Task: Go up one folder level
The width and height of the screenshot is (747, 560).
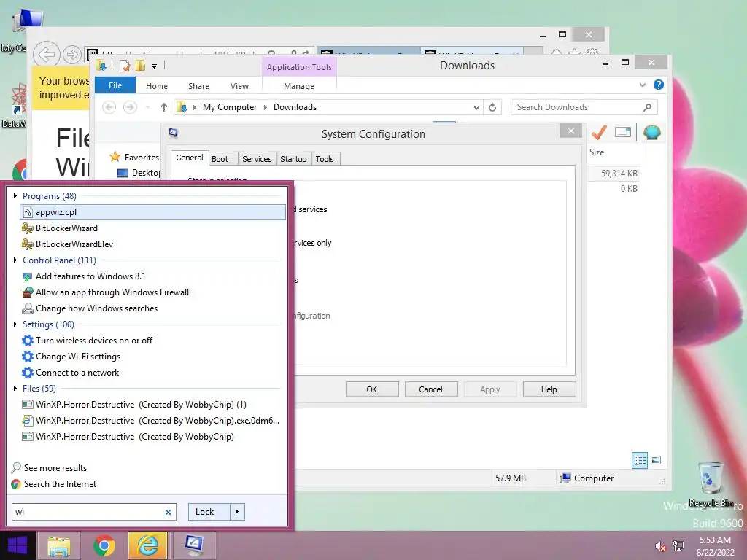Action: [x=164, y=108]
